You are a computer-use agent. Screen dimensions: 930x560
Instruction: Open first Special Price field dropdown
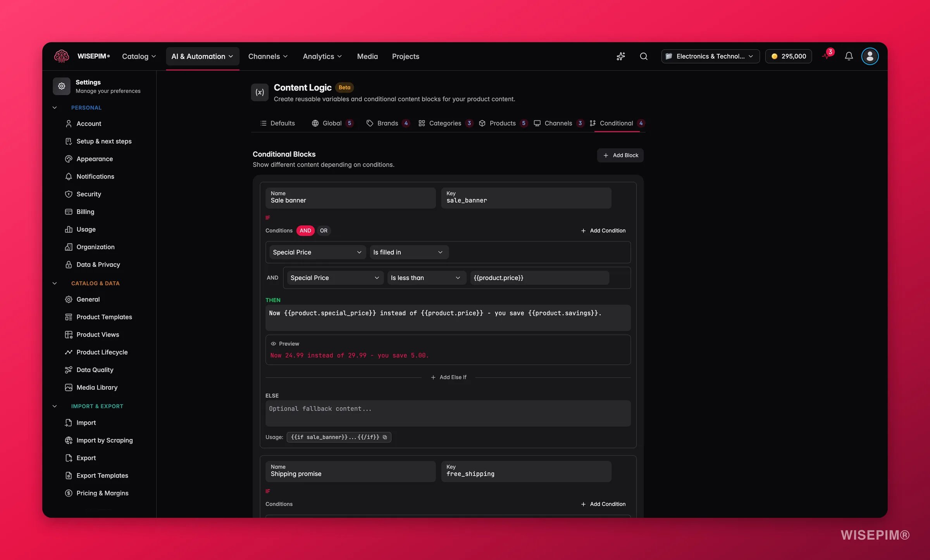tap(317, 252)
